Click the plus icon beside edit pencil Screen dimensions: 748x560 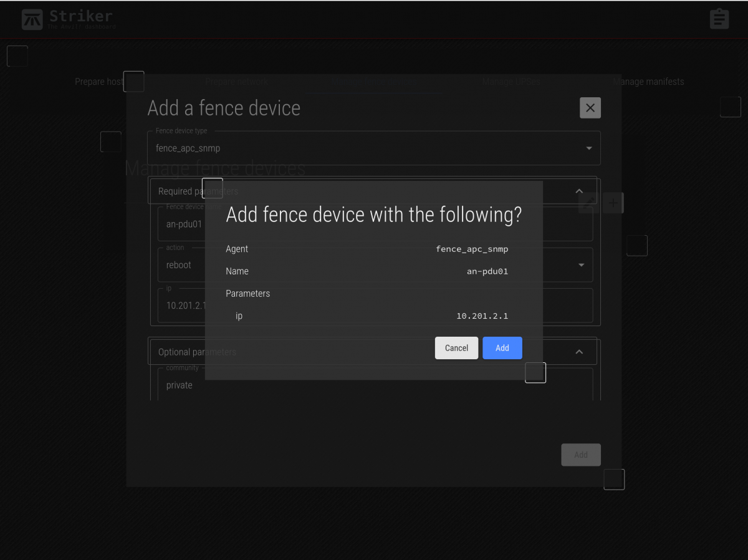pyautogui.click(x=613, y=203)
